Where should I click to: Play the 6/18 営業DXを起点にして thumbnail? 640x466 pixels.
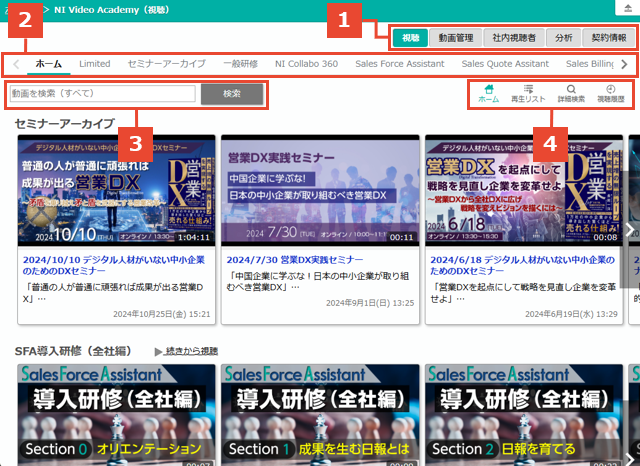524,191
